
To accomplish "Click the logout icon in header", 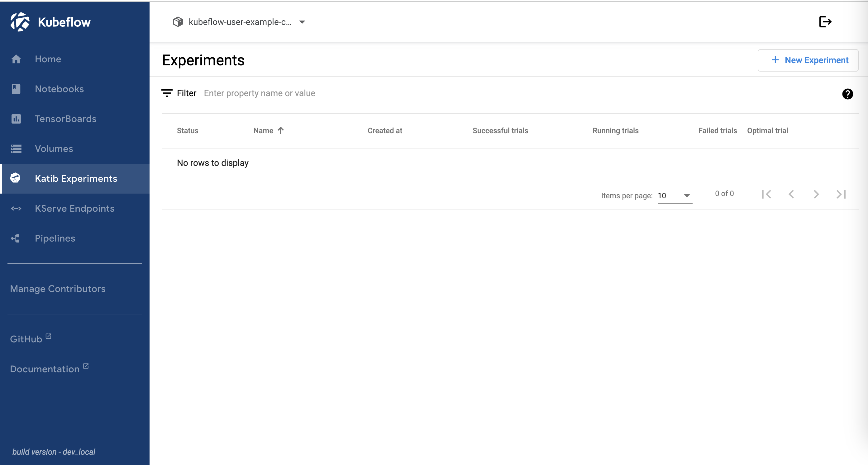I will (x=825, y=22).
